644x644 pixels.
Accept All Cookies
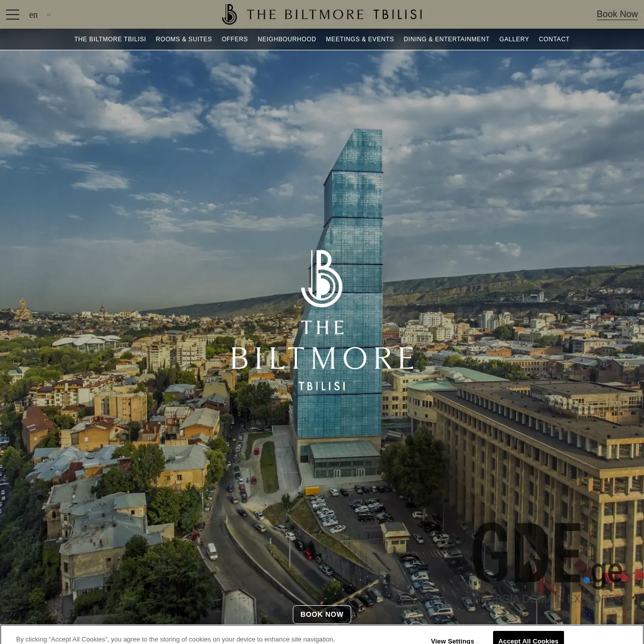[x=528, y=638]
